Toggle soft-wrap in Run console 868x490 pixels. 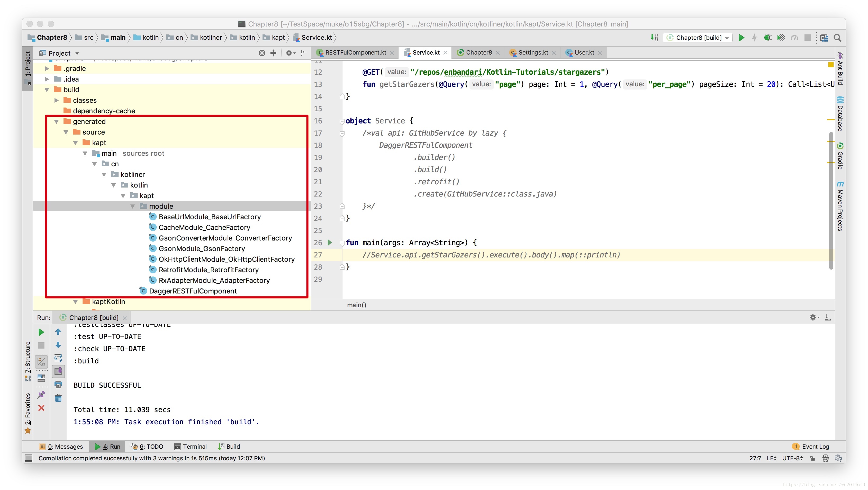58,358
